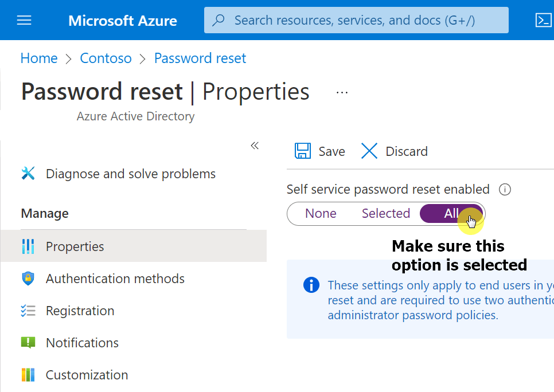554x392 pixels.
Task: Click the Save button label
Action: coord(331,151)
